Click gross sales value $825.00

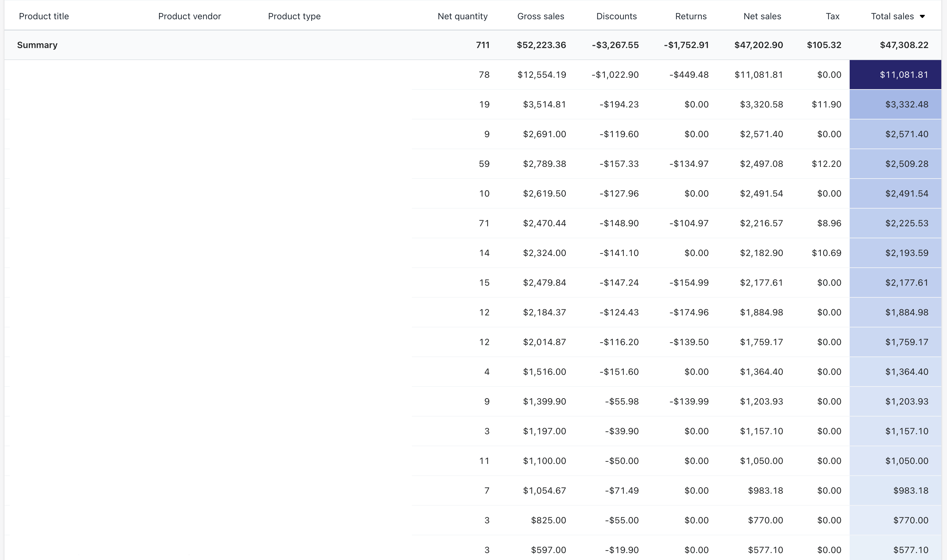[x=548, y=520]
